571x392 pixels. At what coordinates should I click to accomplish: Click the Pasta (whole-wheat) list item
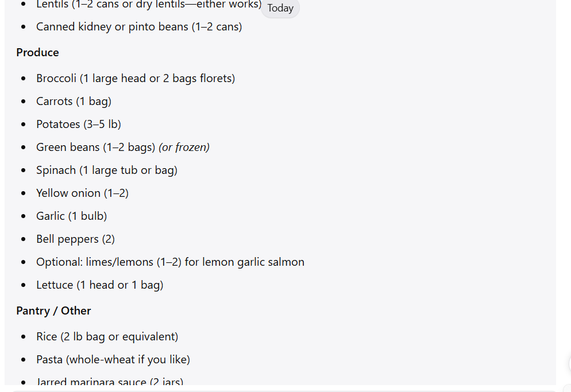point(113,359)
